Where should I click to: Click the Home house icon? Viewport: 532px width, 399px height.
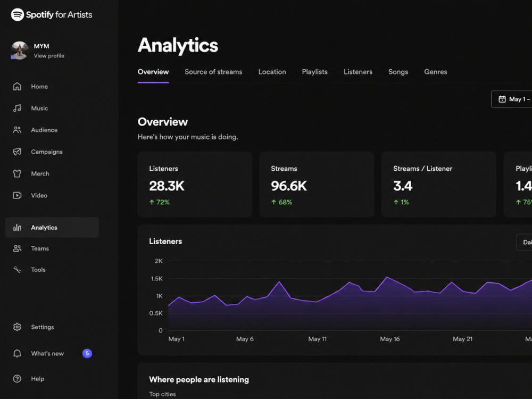(17, 87)
